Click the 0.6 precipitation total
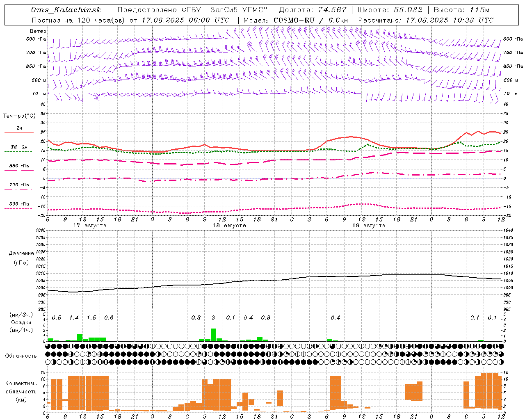This screenshot has width=525, height=420. [109, 318]
